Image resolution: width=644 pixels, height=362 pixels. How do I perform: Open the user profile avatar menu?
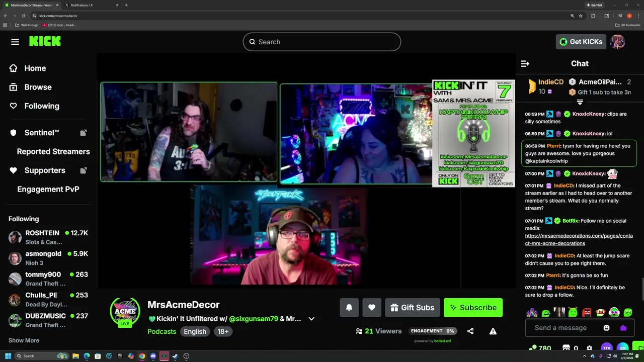pyautogui.click(x=617, y=42)
